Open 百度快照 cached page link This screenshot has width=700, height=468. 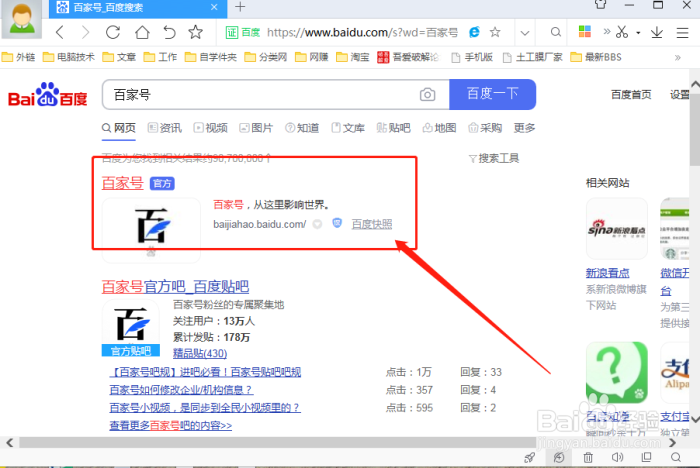[372, 224]
